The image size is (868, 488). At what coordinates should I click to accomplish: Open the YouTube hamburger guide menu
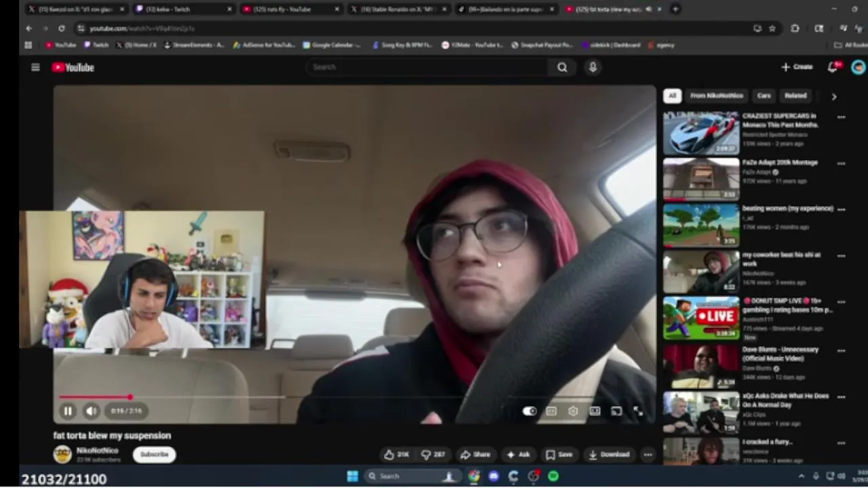coord(35,67)
